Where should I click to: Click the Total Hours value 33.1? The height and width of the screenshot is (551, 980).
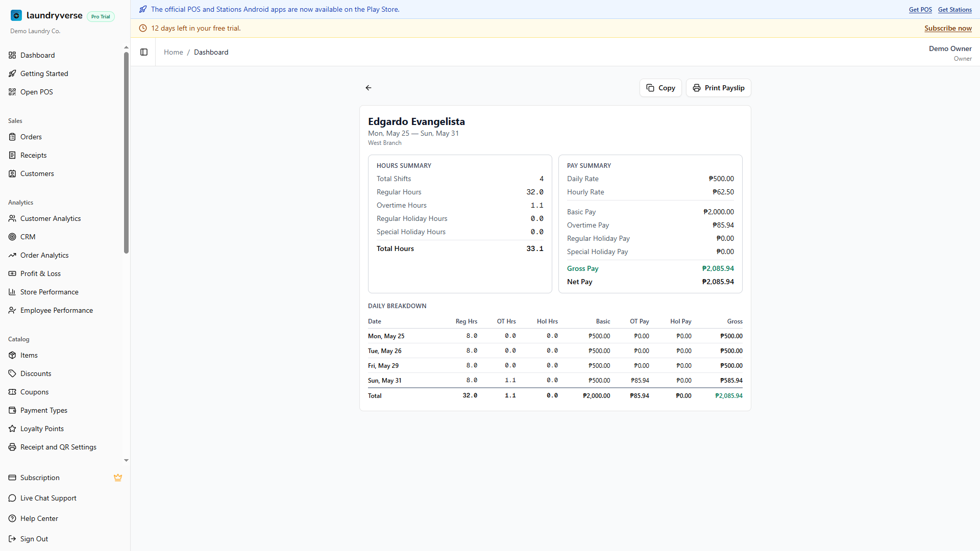pos(535,248)
